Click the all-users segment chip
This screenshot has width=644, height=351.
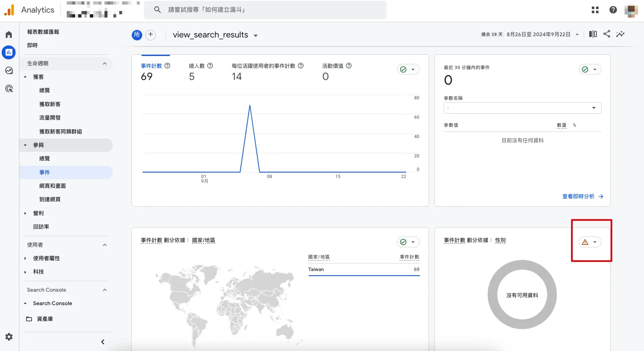(137, 35)
